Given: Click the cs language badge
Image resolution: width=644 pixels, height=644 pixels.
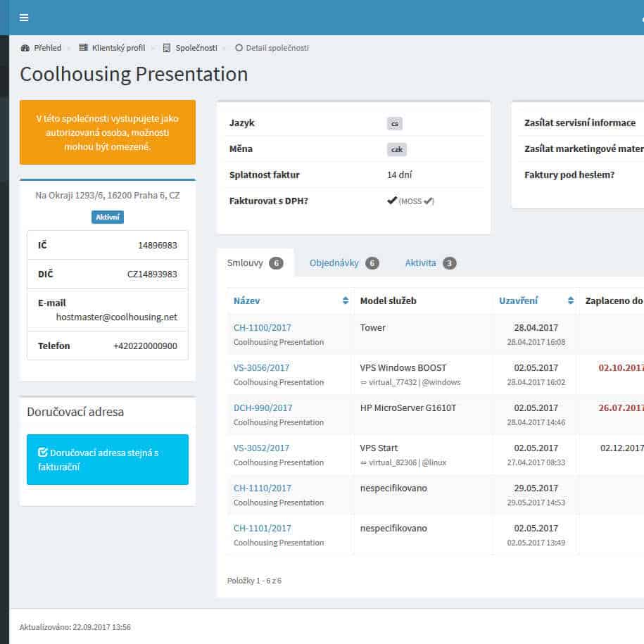Looking at the screenshot, I should point(395,124).
